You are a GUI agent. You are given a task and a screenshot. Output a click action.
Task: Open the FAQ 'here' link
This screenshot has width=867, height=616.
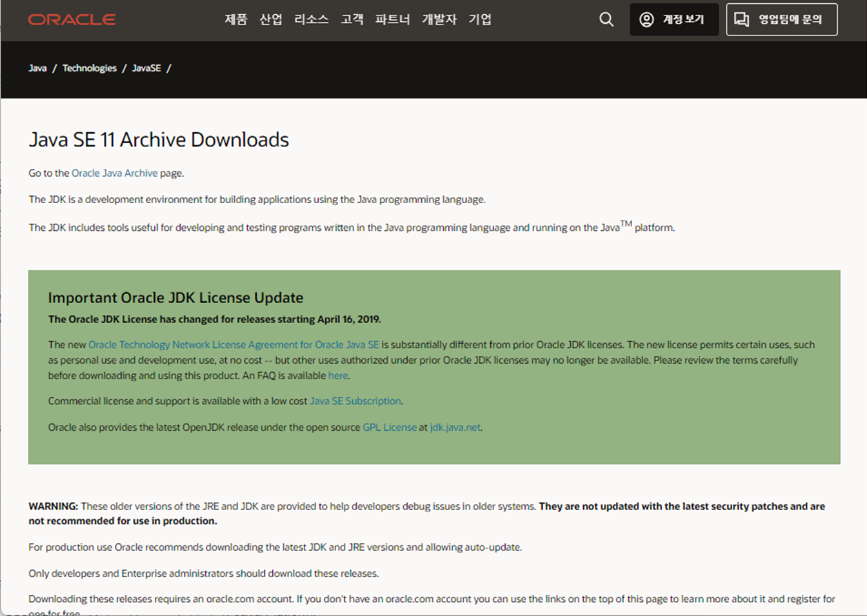click(x=338, y=375)
